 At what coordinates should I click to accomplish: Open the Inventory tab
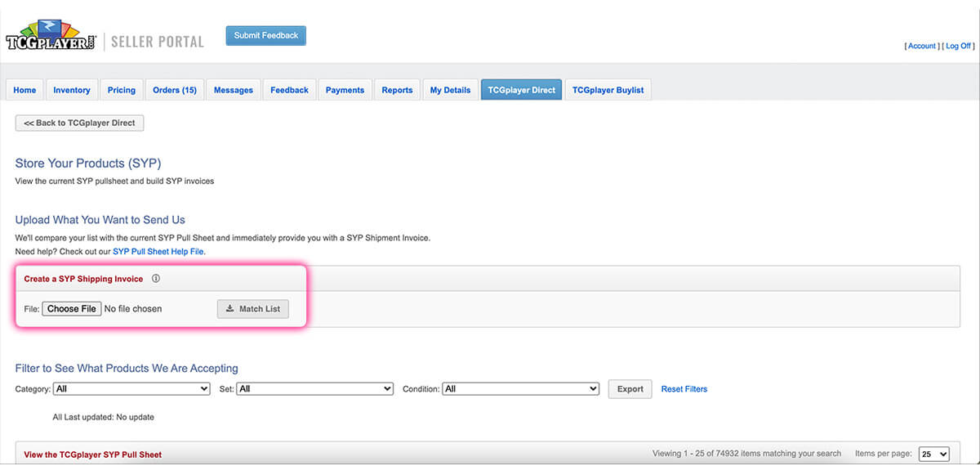[x=72, y=90]
